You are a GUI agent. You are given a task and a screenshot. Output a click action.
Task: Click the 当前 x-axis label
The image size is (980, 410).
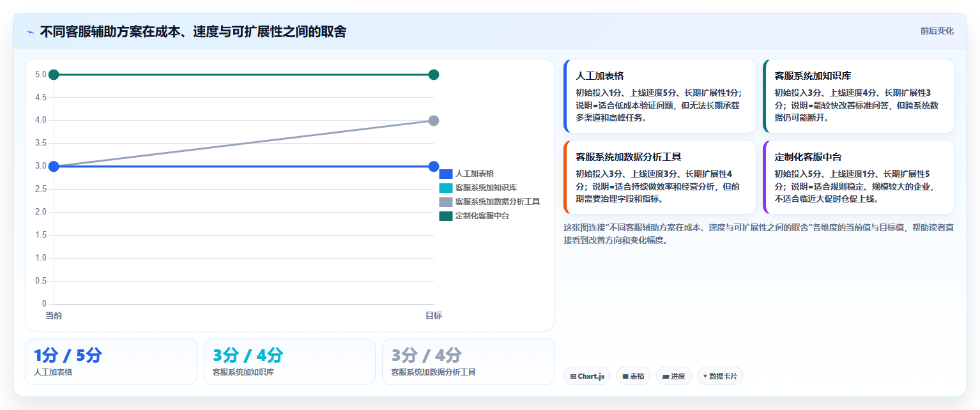click(54, 315)
